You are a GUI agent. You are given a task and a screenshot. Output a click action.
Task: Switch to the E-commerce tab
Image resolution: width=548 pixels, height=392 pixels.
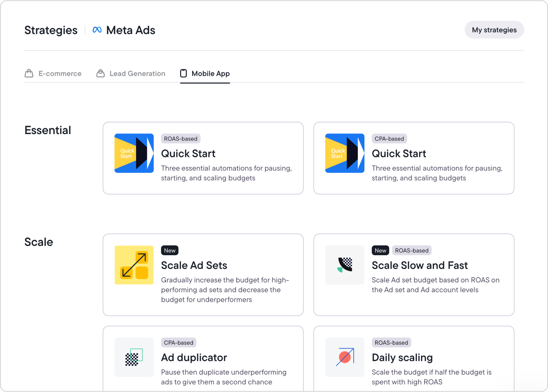click(53, 73)
